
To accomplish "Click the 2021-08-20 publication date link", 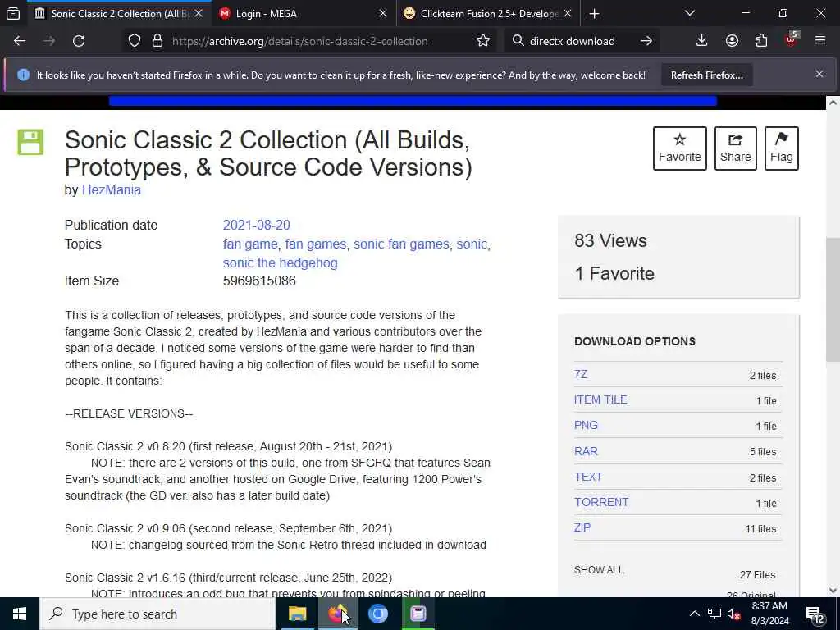I will pyautogui.click(x=257, y=225).
